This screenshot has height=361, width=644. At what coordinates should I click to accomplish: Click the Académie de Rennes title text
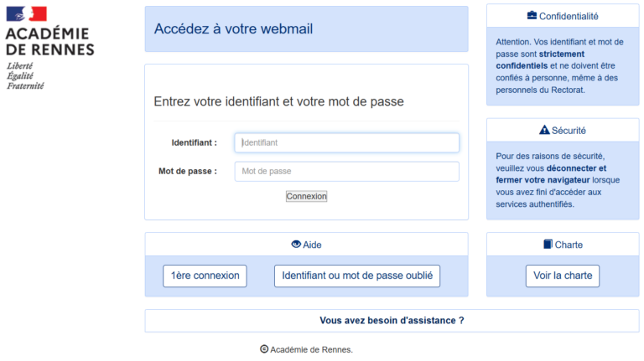49,41
